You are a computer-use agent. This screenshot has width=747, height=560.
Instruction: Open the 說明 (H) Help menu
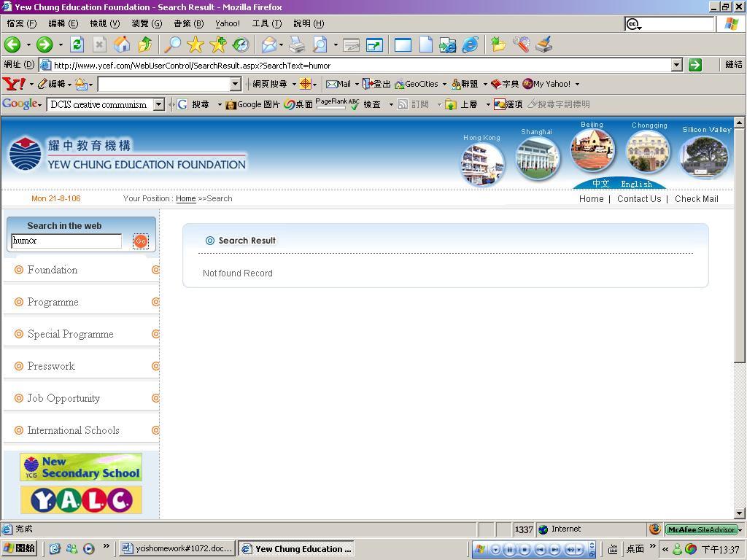click(309, 23)
